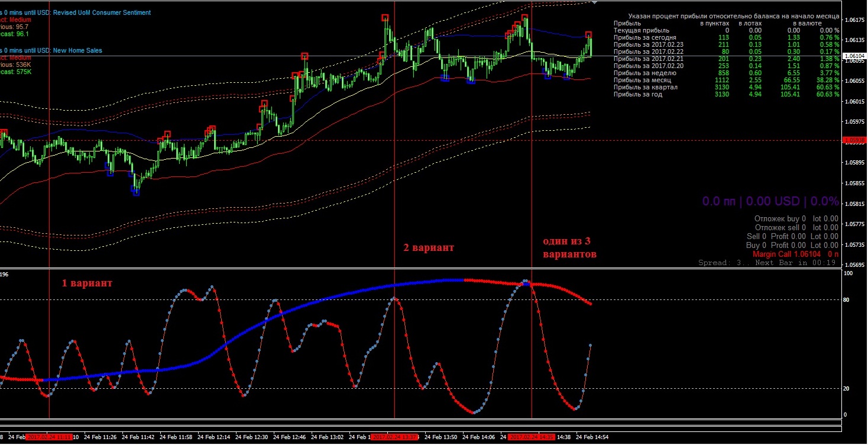
Task: Click the "Sell 0 Profit 0.00 Lot 0.00" line
Action: click(x=792, y=236)
